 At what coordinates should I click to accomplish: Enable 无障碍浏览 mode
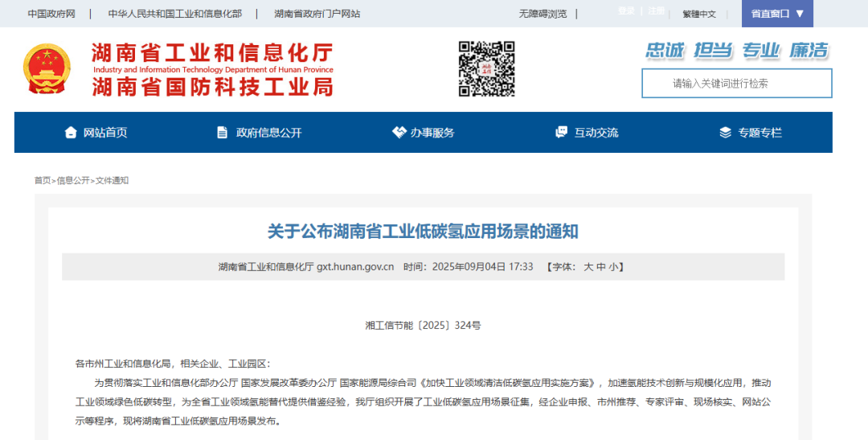coord(542,14)
